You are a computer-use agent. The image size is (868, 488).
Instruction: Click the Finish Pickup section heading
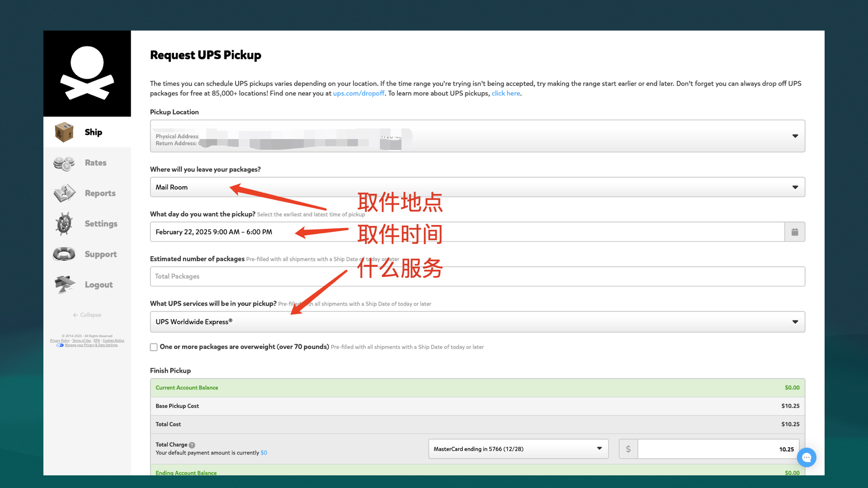pos(170,371)
